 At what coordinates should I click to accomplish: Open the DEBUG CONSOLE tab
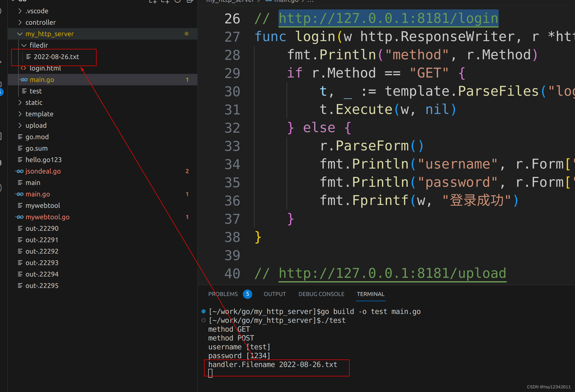pos(321,294)
